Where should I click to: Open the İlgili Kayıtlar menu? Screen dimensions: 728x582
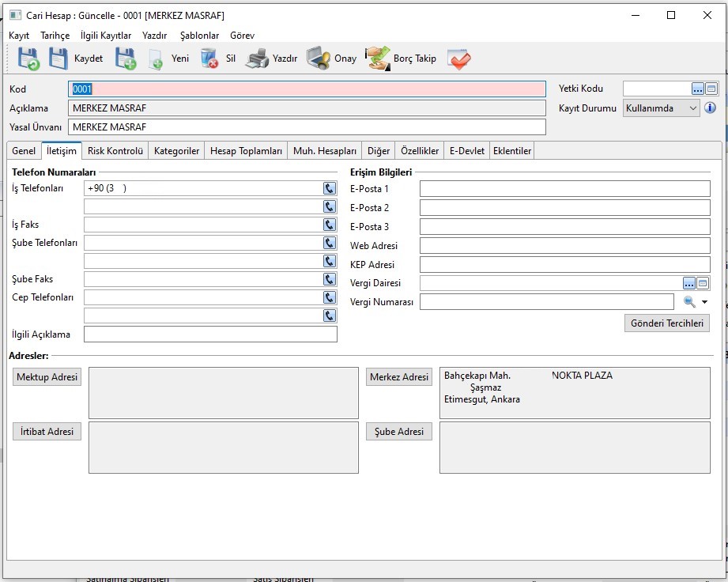pyautogui.click(x=106, y=36)
